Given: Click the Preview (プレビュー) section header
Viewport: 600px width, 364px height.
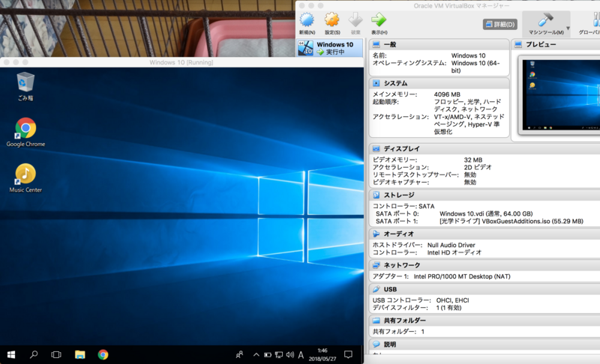Looking at the screenshot, I should (556, 45).
